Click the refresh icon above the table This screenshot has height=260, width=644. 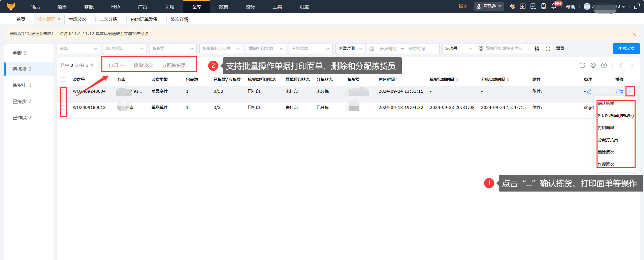pos(582,65)
